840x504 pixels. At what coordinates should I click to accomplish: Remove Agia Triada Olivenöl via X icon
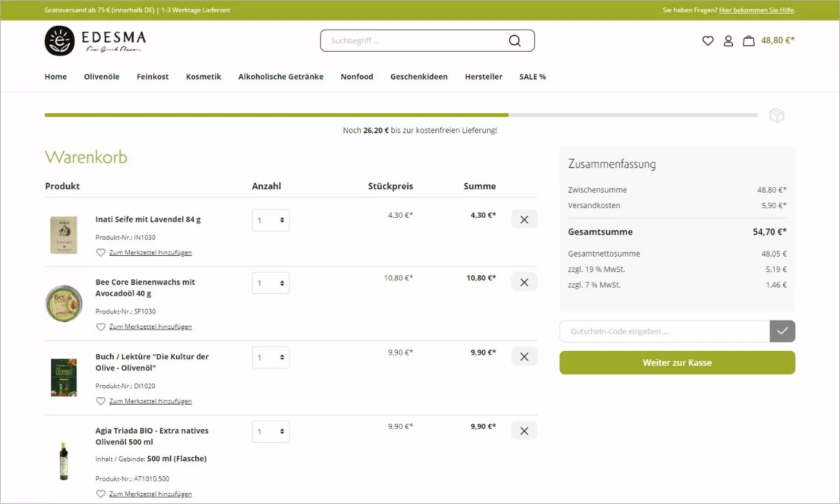pyautogui.click(x=523, y=430)
